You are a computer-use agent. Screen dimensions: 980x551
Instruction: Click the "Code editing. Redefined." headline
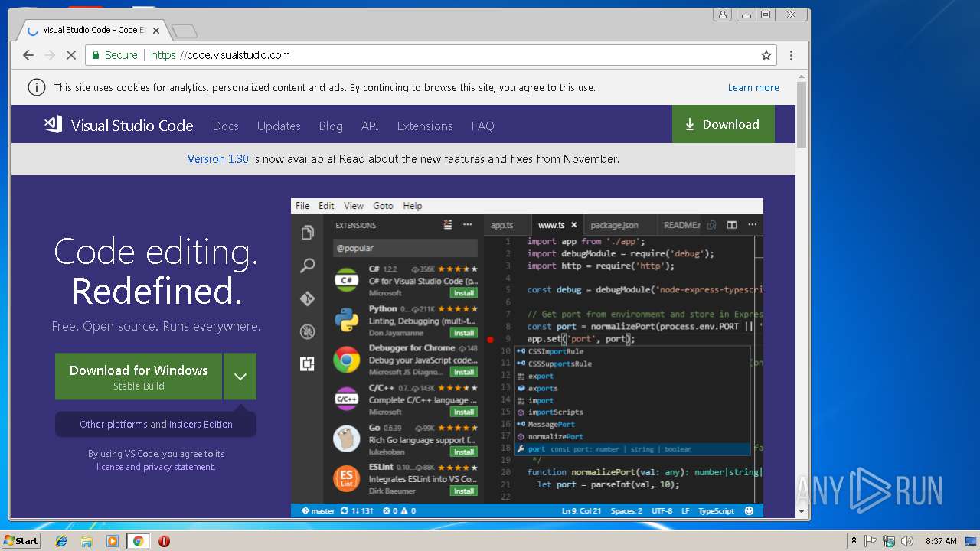(156, 271)
